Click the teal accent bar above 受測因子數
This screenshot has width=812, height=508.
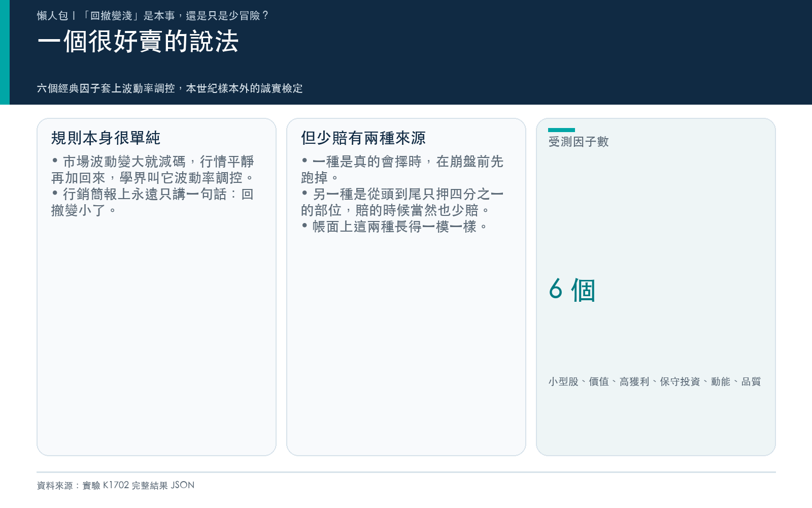click(x=561, y=130)
